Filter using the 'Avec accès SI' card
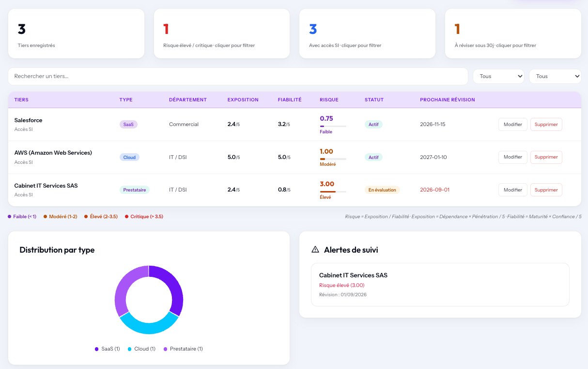Viewport: 588px width, 369px height. click(367, 33)
